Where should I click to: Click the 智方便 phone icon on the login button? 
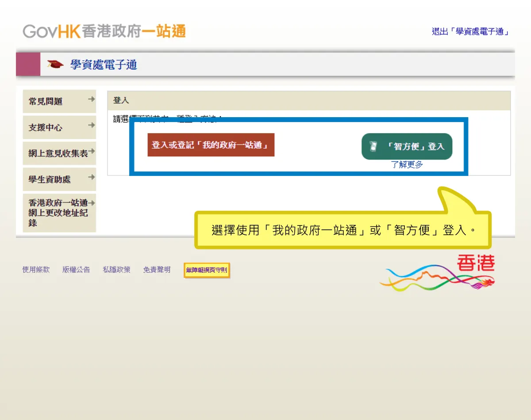tap(373, 146)
